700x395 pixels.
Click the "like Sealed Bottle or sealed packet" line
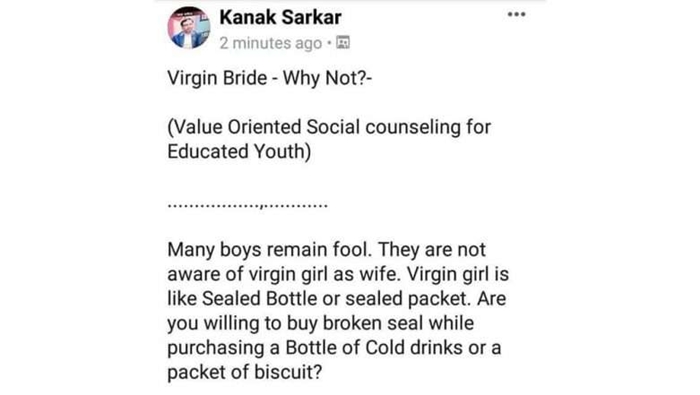pyautogui.click(x=337, y=299)
